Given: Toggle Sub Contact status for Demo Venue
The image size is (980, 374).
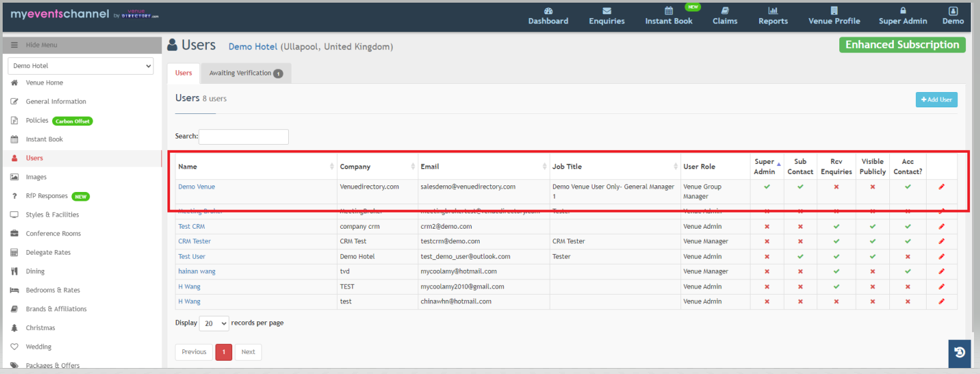Looking at the screenshot, I should 800,187.
